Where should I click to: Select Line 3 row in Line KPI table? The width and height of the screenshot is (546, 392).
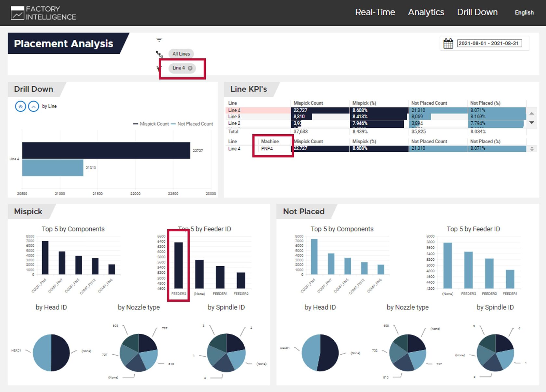coord(375,116)
